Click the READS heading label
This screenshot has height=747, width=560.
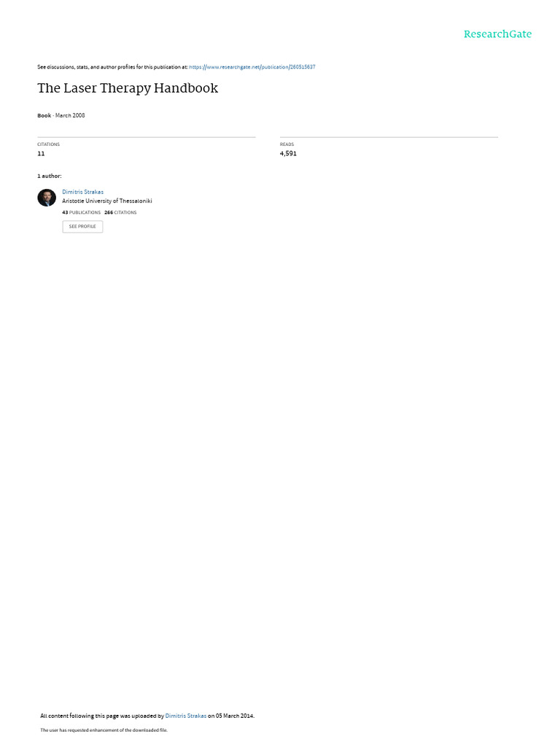[287, 144]
